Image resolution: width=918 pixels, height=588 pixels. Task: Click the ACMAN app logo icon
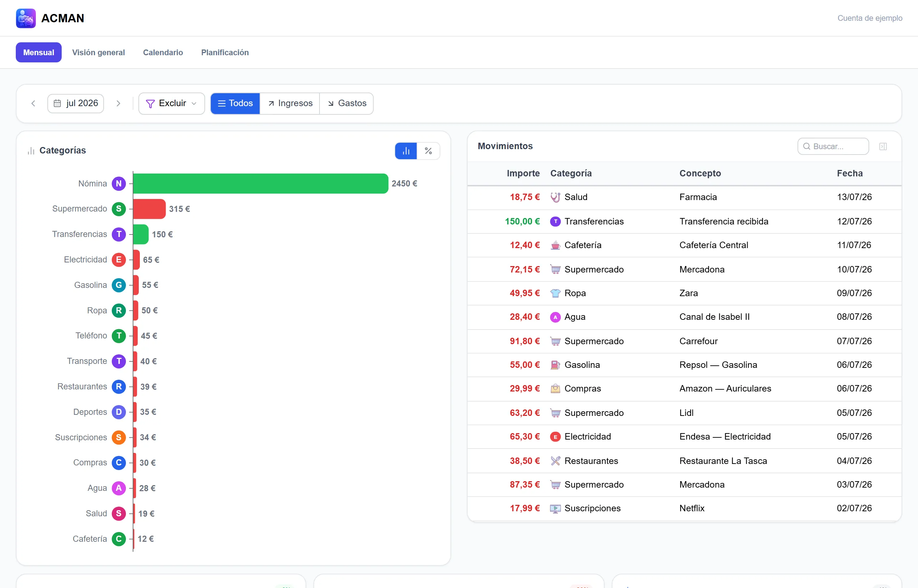(25, 18)
